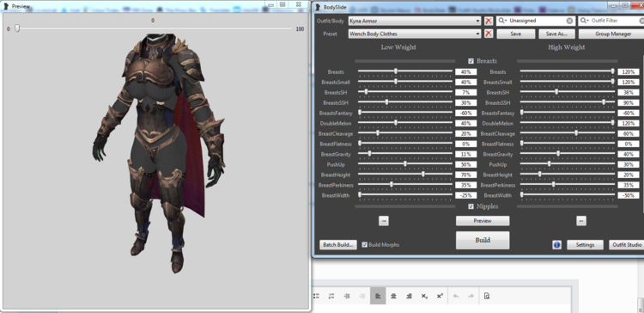Click Low Weight BreastHeight value field 70%

pos(465,175)
